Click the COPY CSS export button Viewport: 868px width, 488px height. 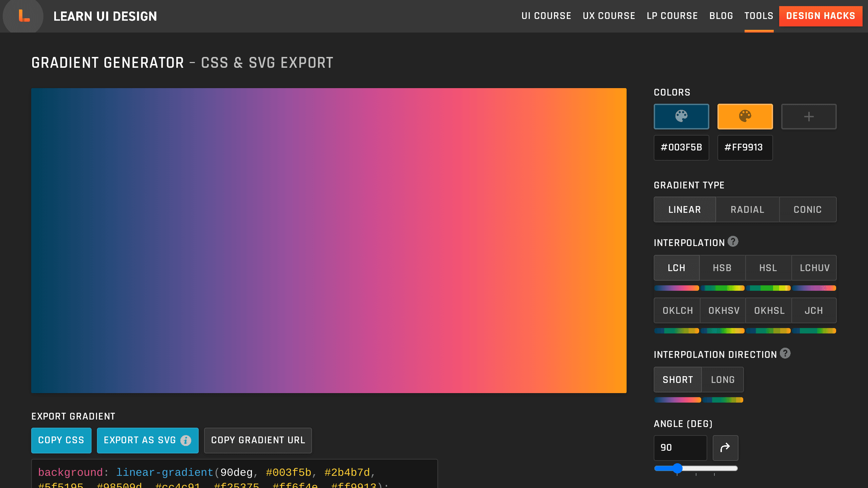tap(61, 440)
